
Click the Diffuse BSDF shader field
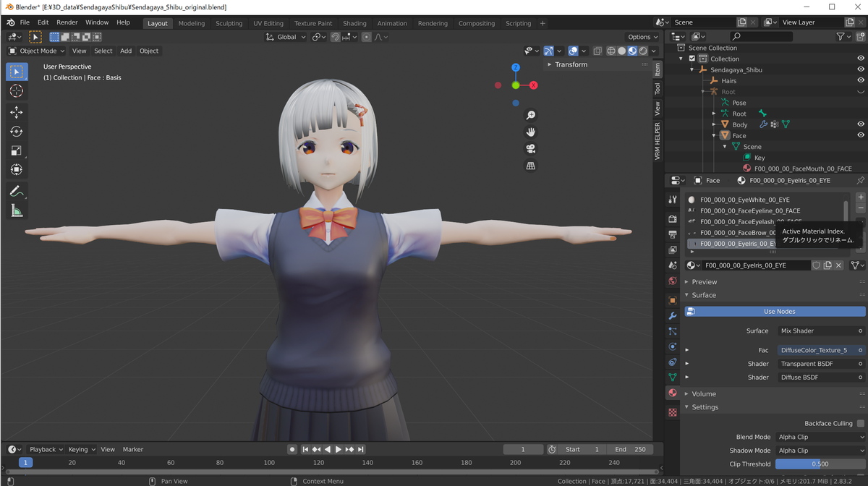[820, 377]
